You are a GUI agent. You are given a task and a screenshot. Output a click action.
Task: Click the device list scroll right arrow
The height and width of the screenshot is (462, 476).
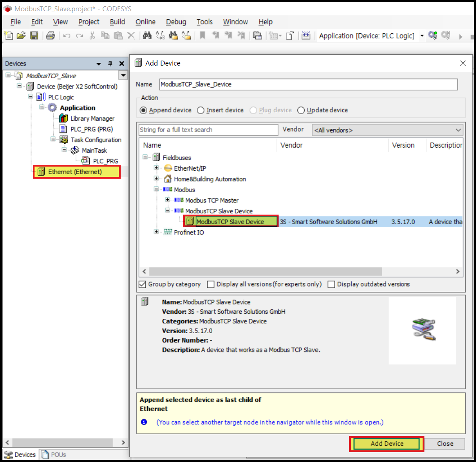[x=458, y=271]
